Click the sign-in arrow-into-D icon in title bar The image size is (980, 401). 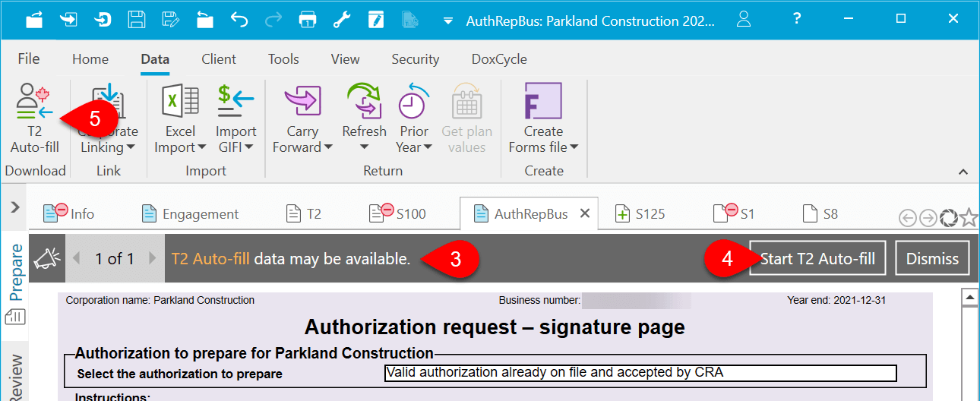coord(103,20)
